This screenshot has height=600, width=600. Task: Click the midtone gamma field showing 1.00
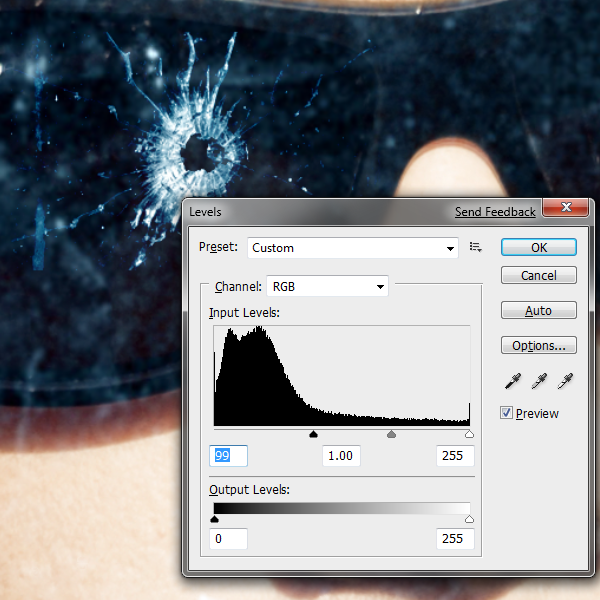341,456
